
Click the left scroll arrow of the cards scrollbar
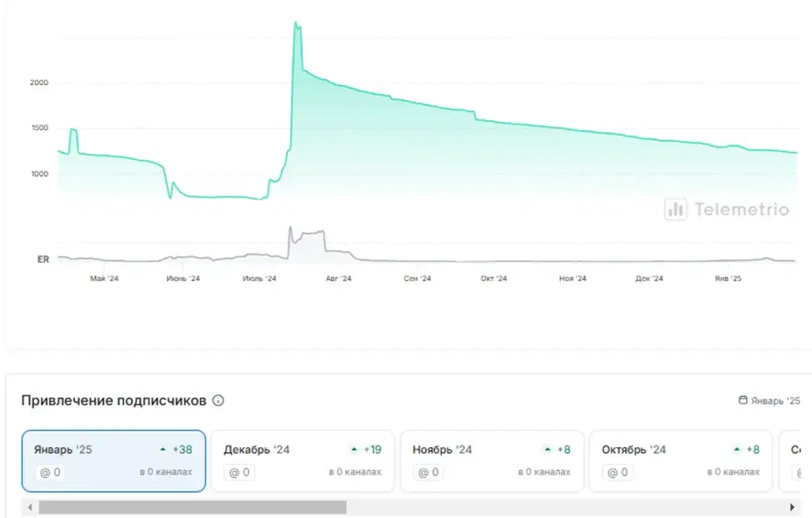pos(29,507)
